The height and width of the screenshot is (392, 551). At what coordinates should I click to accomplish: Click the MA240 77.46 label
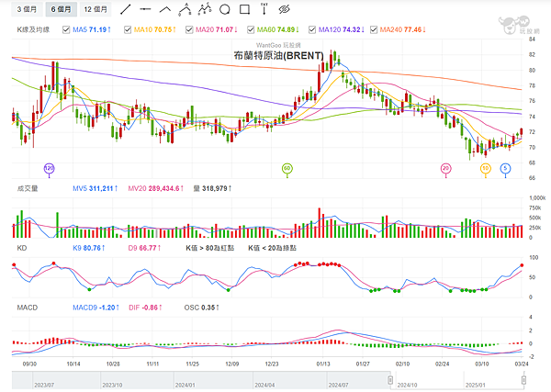403,30
